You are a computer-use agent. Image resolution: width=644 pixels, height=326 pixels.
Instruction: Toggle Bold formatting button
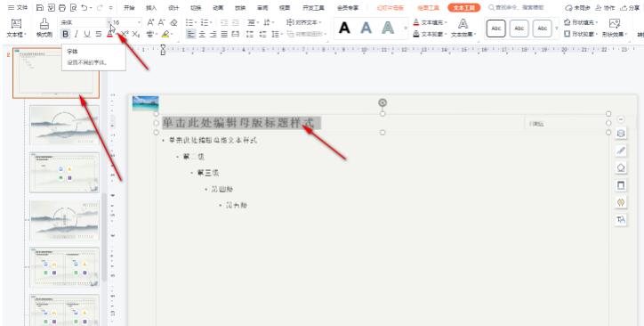65,34
